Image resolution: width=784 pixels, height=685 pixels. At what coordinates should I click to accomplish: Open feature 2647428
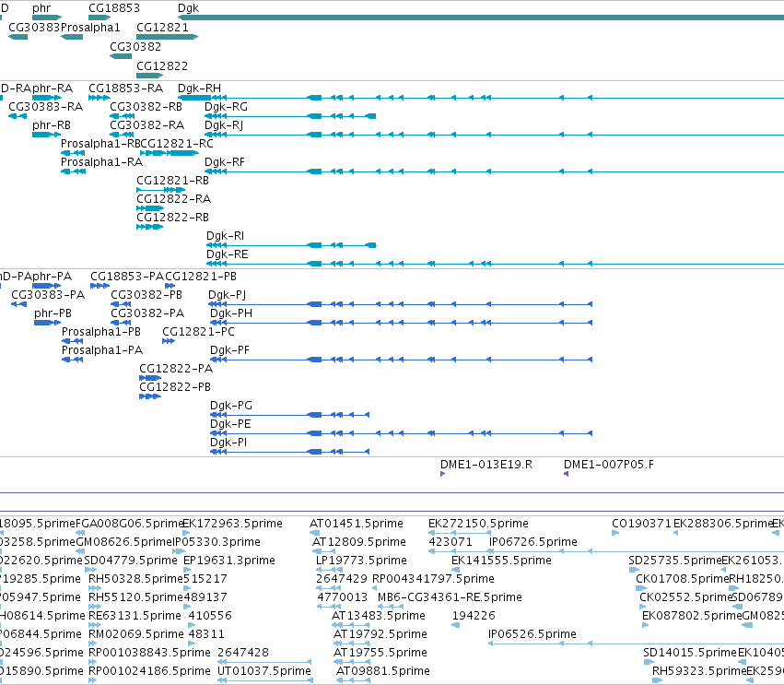click(264, 662)
